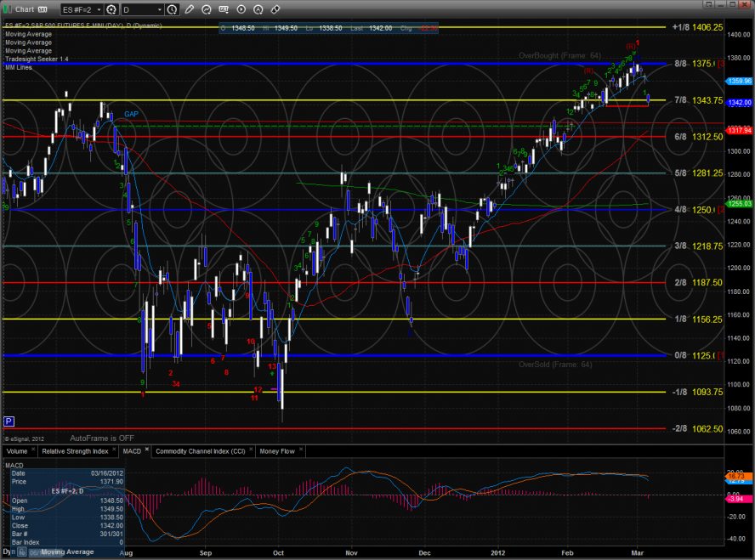Click the link tool icon in toolbar

pos(275,9)
